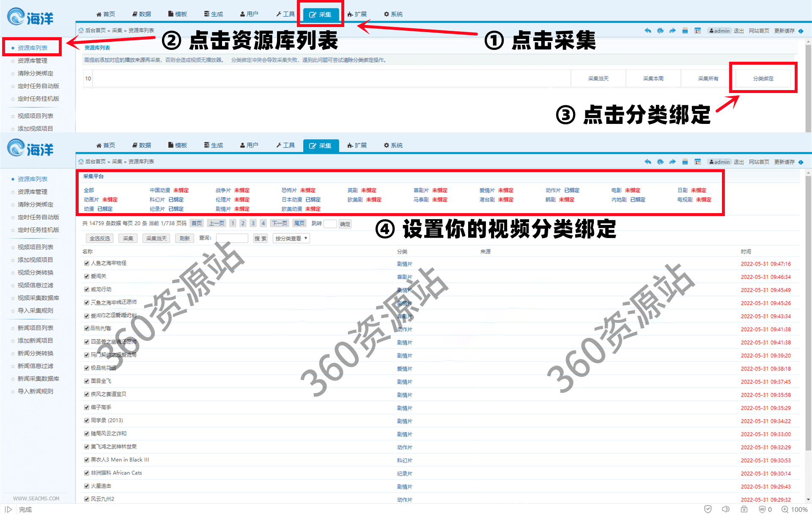
Task: Uncheck the 同学录 (2013) checkbox
Action: click(87, 420)
